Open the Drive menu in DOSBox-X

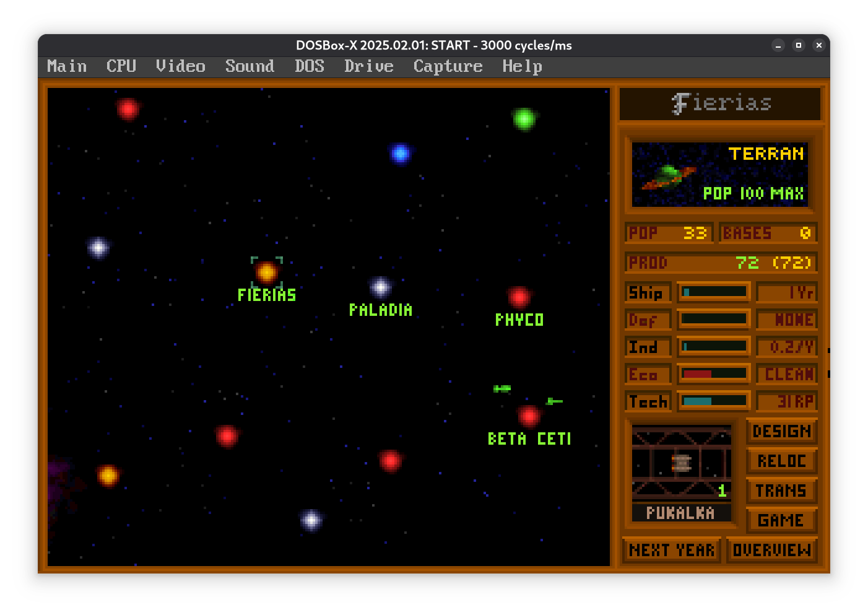click(368, 66)
